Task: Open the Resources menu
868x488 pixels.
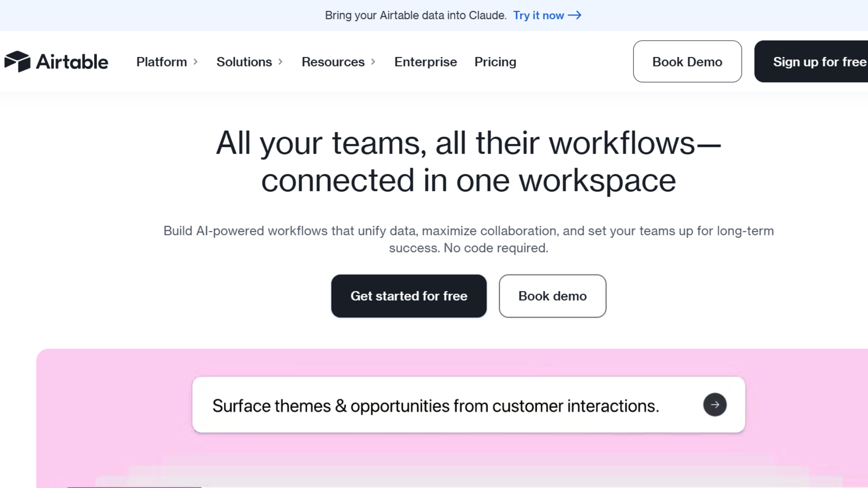Action: click(x=333, y=62)
